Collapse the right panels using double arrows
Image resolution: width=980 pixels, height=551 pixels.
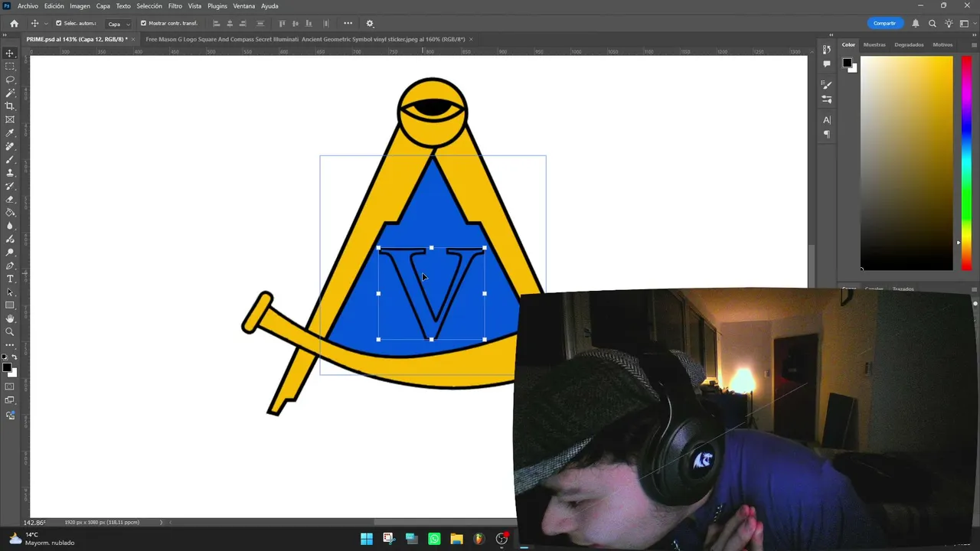click(973, 36)
